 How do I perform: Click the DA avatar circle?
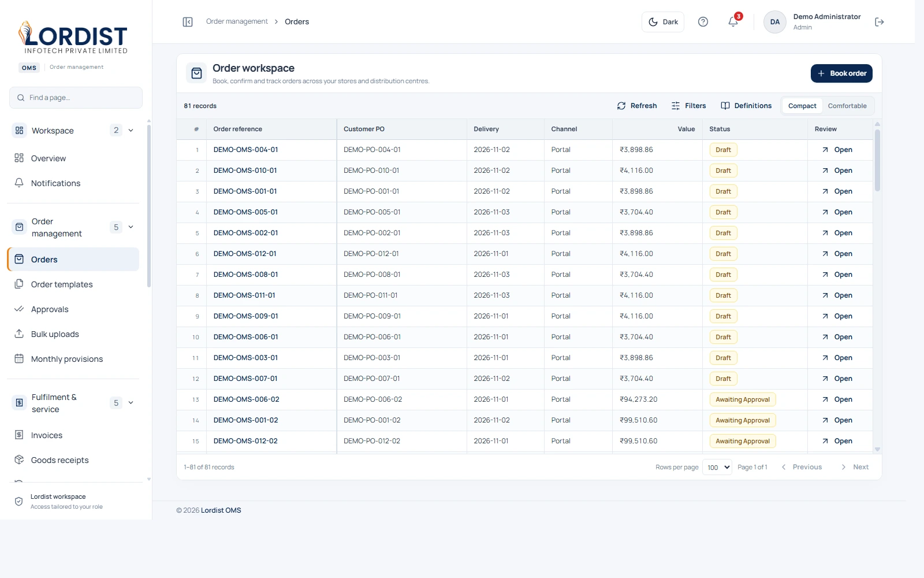coord(775,22)
